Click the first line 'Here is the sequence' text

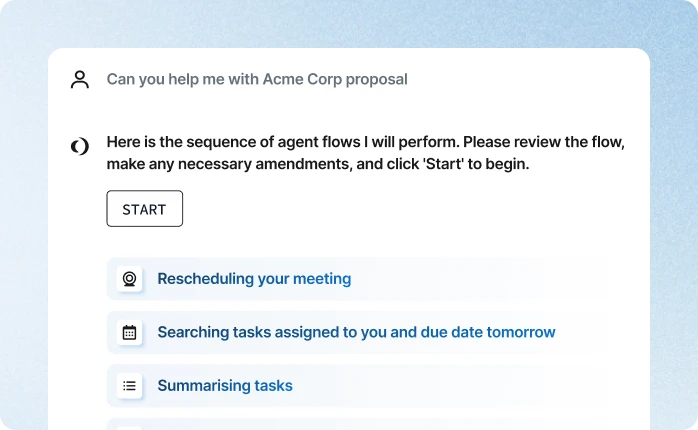[365, 142]
